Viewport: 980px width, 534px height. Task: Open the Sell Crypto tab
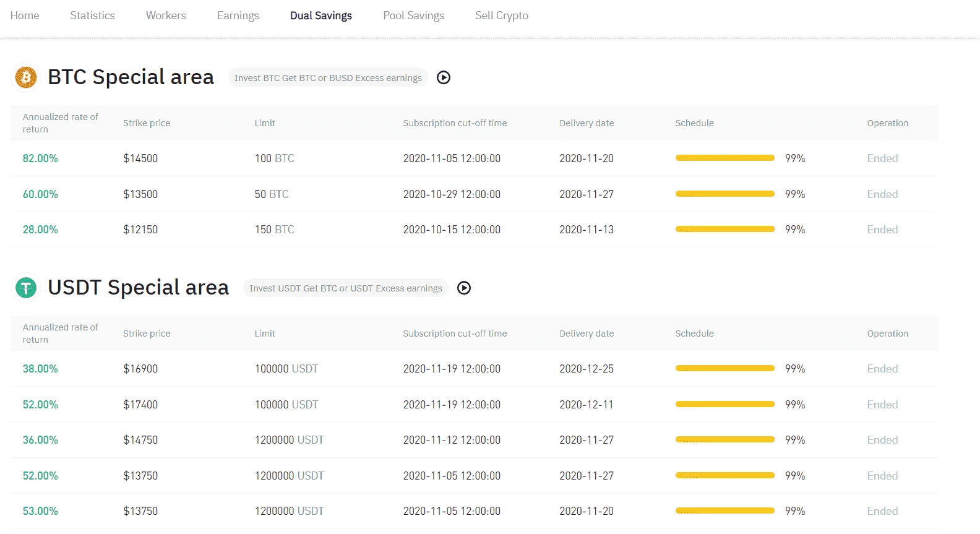pyautogui.click(x=502, y=15)
